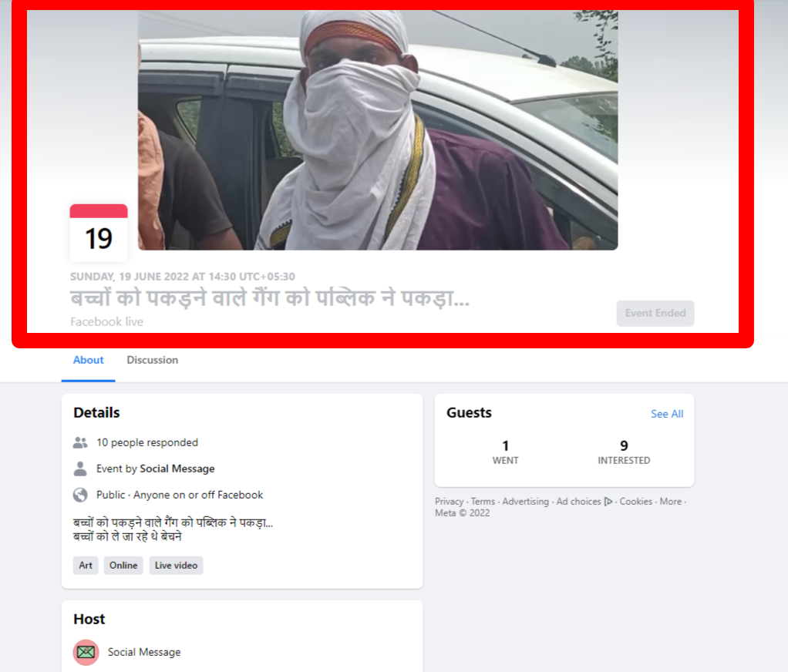This screenshot has height=672, width=788.
Task: Expand the More footer link
Action: tap(670, 501)
